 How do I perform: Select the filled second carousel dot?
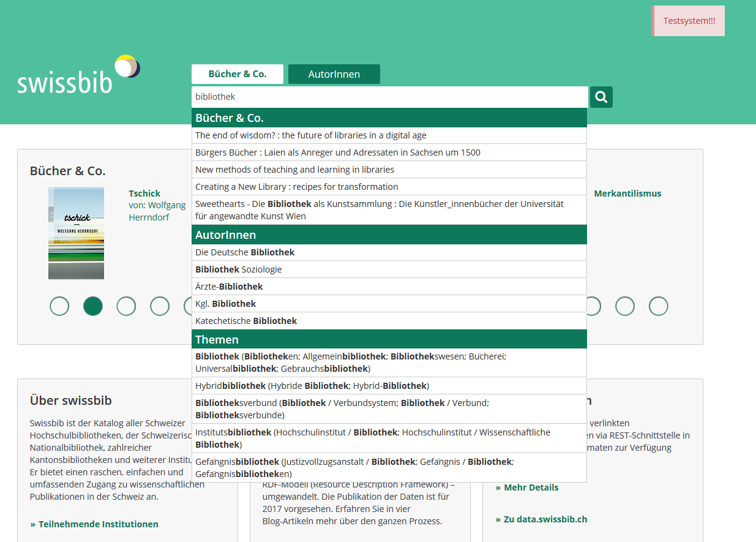93,306
